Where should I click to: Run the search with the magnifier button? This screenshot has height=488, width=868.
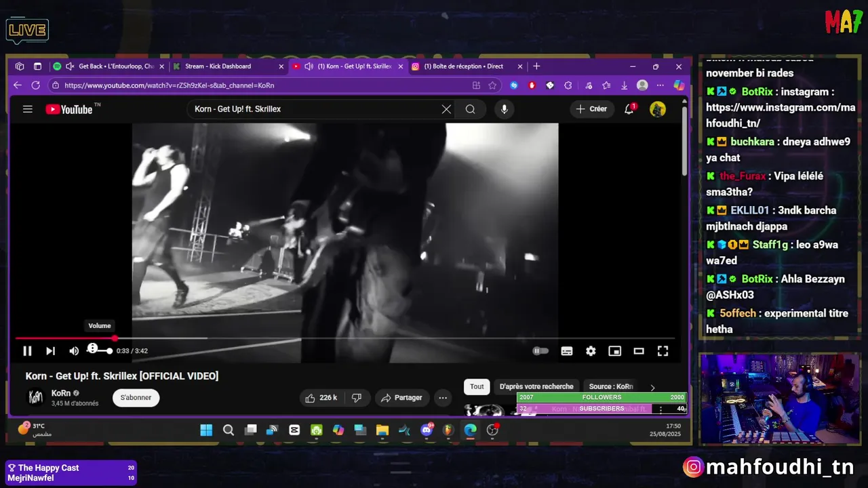(470, 109)
